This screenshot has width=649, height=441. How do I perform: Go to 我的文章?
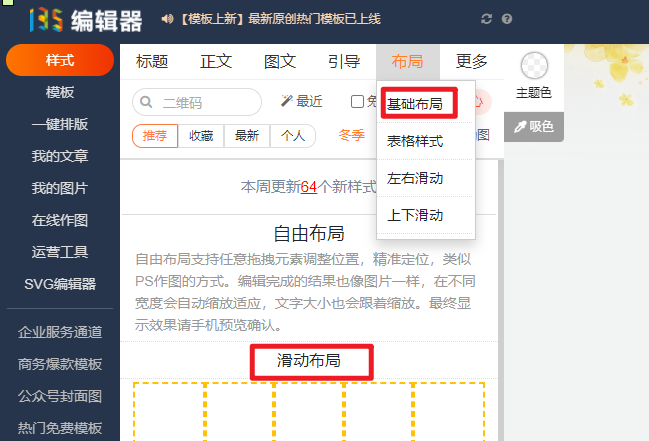[60, 156]
